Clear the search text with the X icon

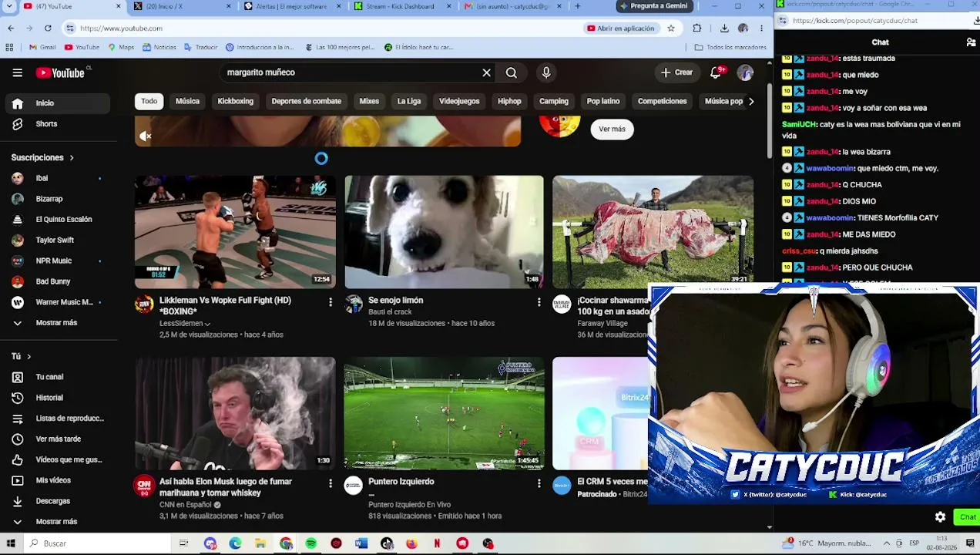point(486,72)
